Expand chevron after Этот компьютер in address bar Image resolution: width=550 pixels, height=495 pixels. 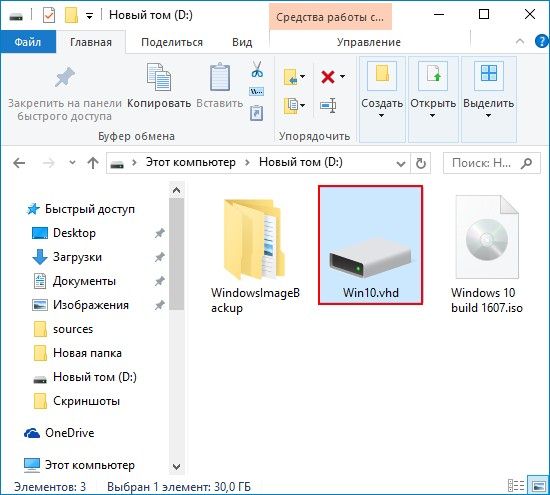(247, 163)
